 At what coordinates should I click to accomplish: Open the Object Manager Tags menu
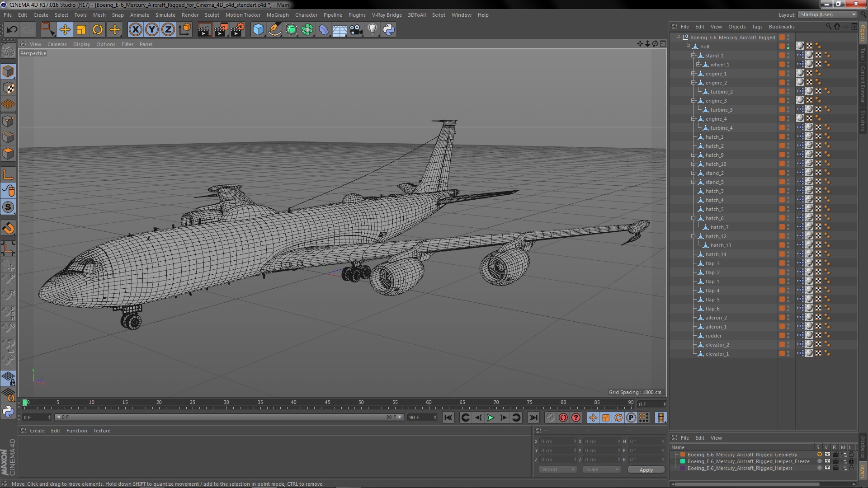(x=757, y=27)
